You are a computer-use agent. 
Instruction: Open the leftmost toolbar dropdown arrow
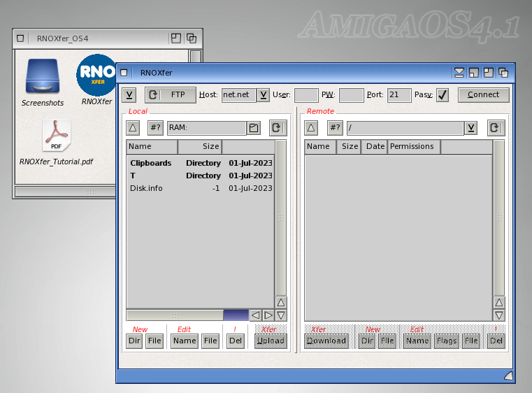click(129, 95)
